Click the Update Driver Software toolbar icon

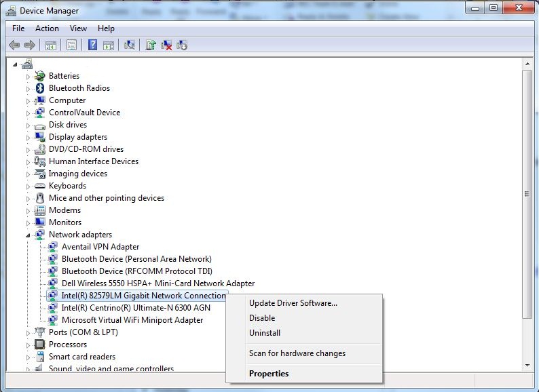151,45
